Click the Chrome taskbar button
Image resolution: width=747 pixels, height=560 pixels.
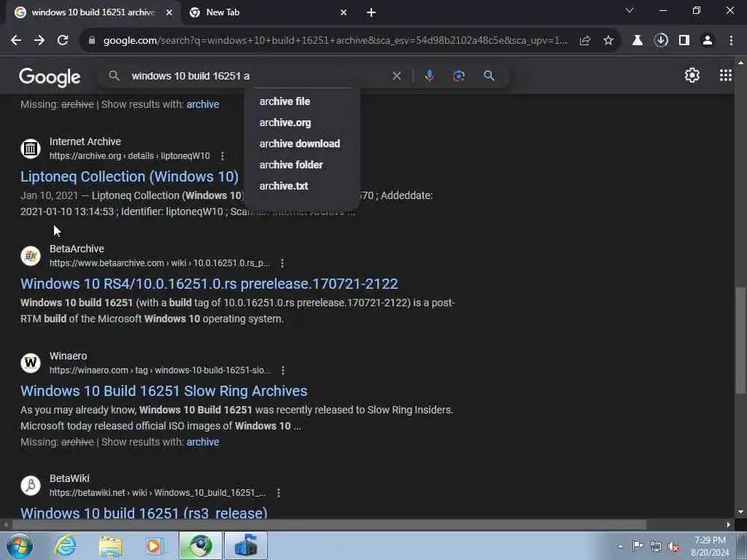pos(201,545)
